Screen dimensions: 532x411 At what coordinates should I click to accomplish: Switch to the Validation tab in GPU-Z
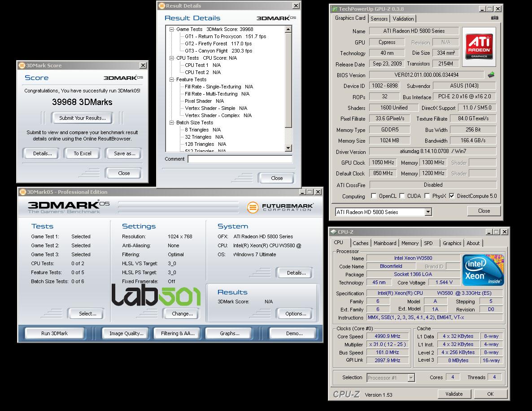pos(403,19)
